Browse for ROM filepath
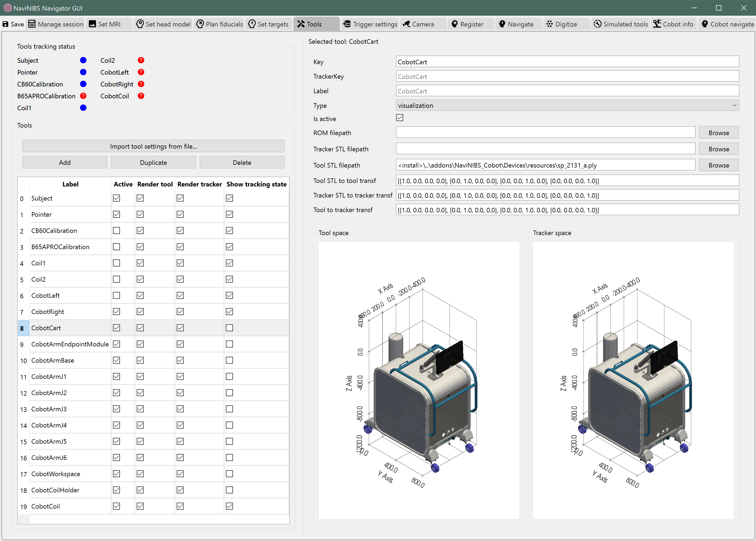This screenshot has height=541, width=756. click(719, 133)
